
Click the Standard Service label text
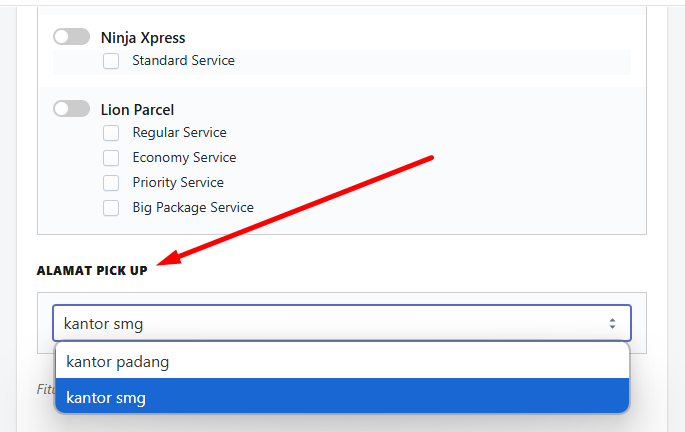[x=183, y=60]
